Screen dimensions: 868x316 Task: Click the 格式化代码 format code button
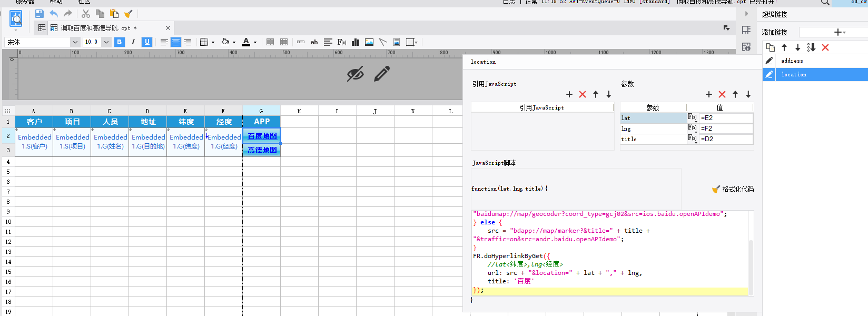[x=733, y=189]
